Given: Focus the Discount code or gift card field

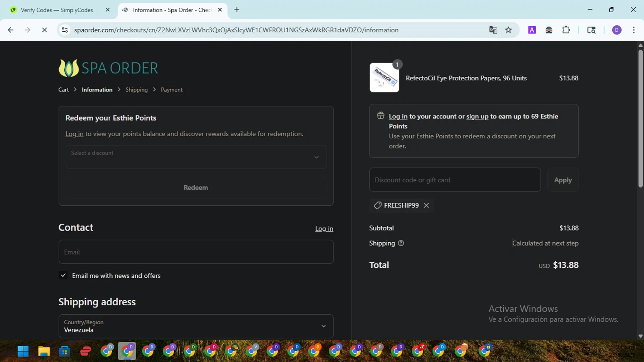Looking at the screenshot, I should (x=455, y=180).
